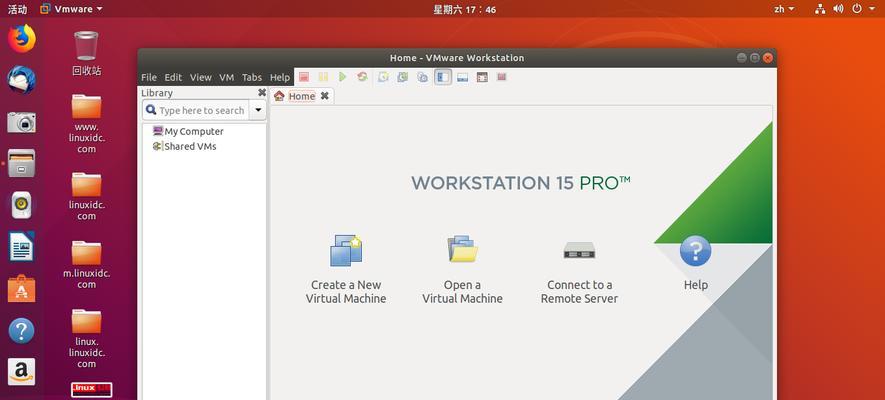The image size is (885, 400).
Task: Click the Create a New Virtual Machine icon
Action: click(x=346, y=250)
